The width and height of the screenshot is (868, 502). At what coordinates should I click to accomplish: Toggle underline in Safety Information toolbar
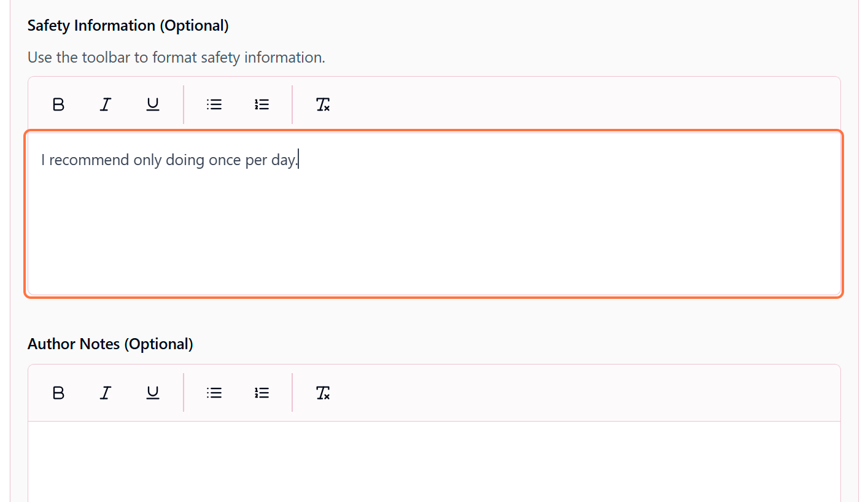[153, 105]
